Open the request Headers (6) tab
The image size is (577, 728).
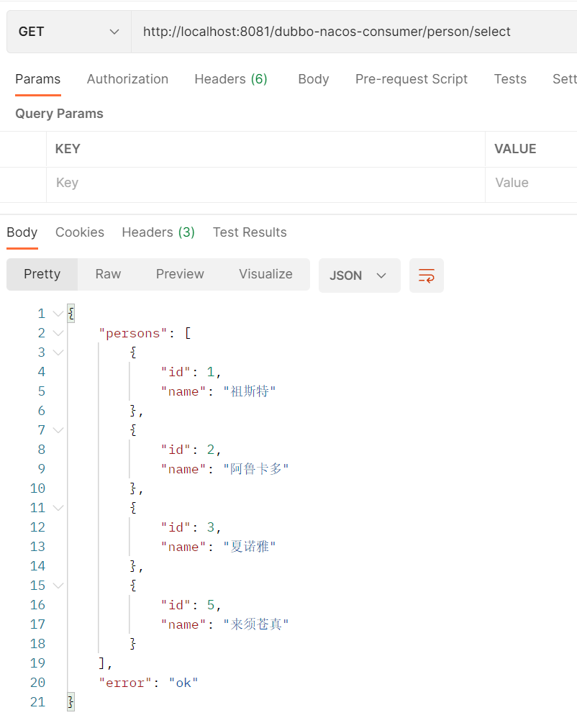click(231, 79)
